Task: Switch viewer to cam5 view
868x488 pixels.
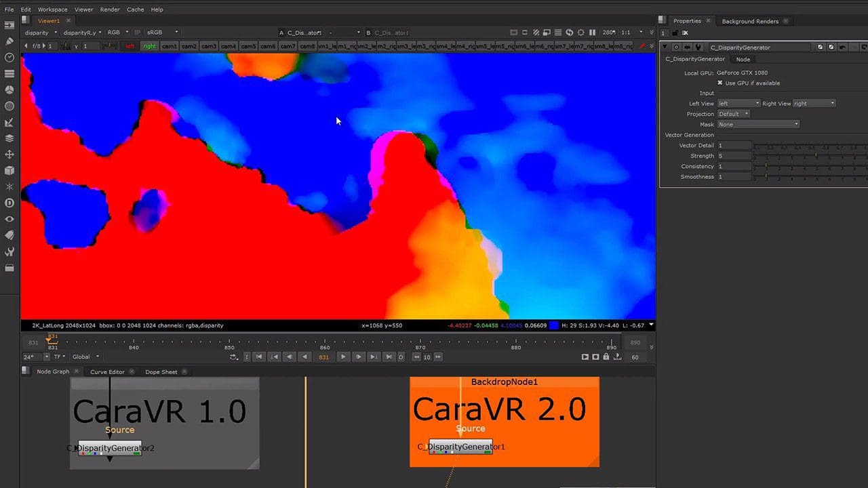Action: click(x=248, y=46)
